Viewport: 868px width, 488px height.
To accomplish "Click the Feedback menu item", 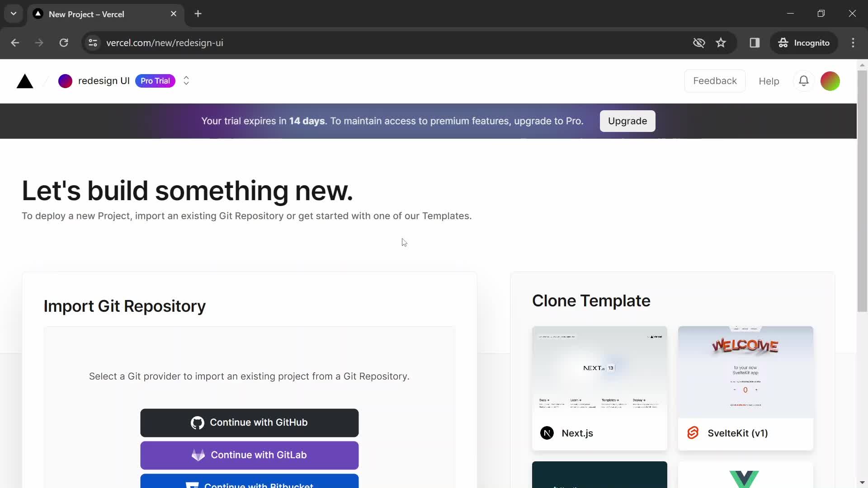I will [715, 80].
